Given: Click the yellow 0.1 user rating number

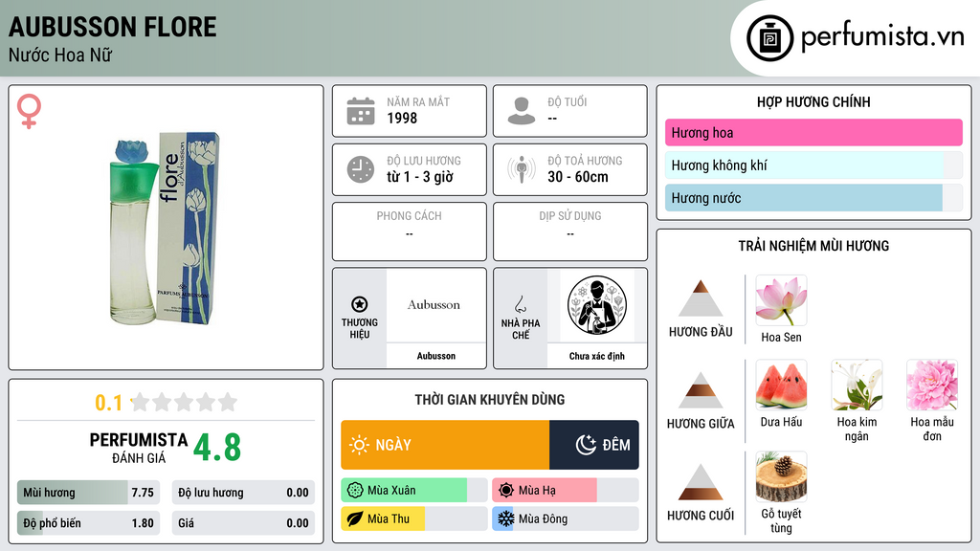Looking at the screenshot, I should tap(109, 403).
